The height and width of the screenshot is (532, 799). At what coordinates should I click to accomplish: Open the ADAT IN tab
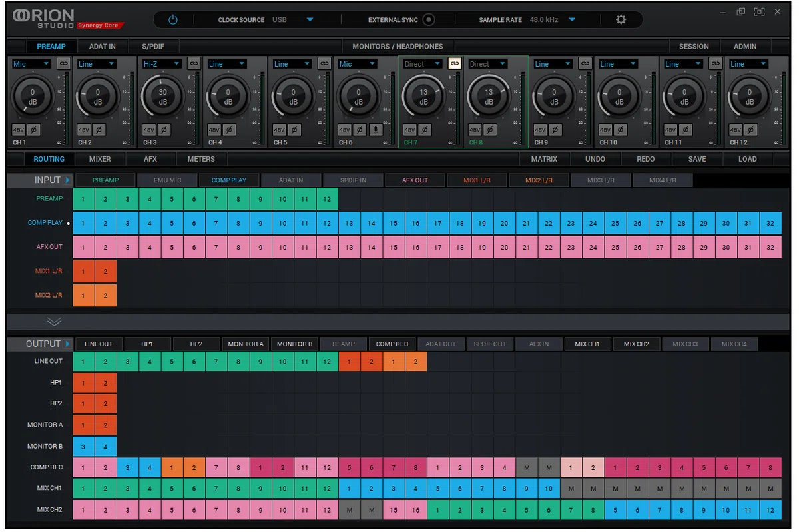tap(103, 47)
